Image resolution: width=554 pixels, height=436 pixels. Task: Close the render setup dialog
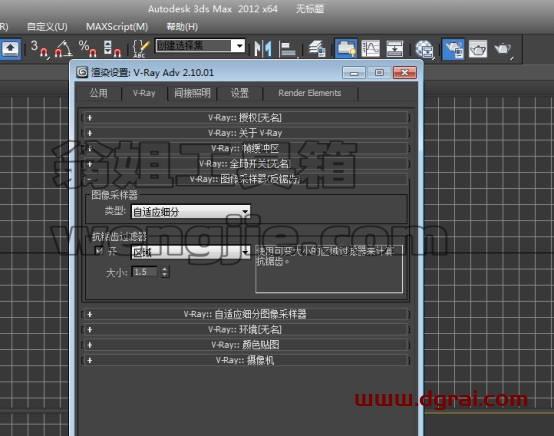coord(405,73)
